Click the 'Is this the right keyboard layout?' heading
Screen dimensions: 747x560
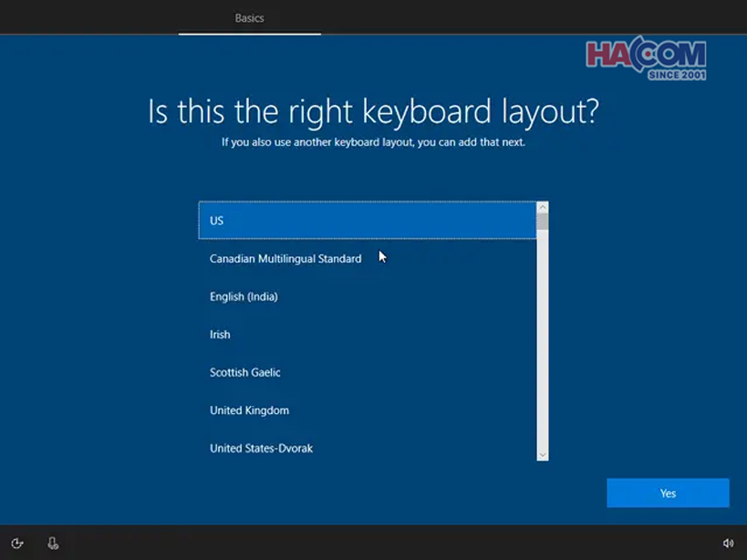373,112
